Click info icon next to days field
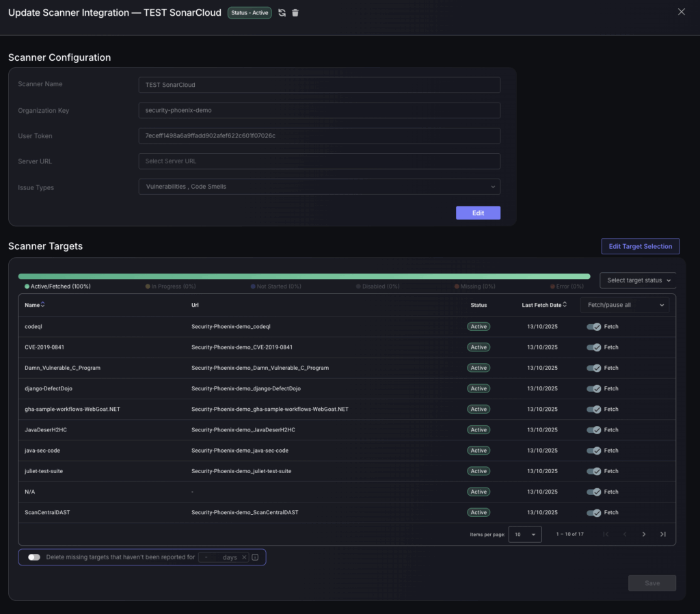This screenshot has width=700, height=614. pos(255,557)
